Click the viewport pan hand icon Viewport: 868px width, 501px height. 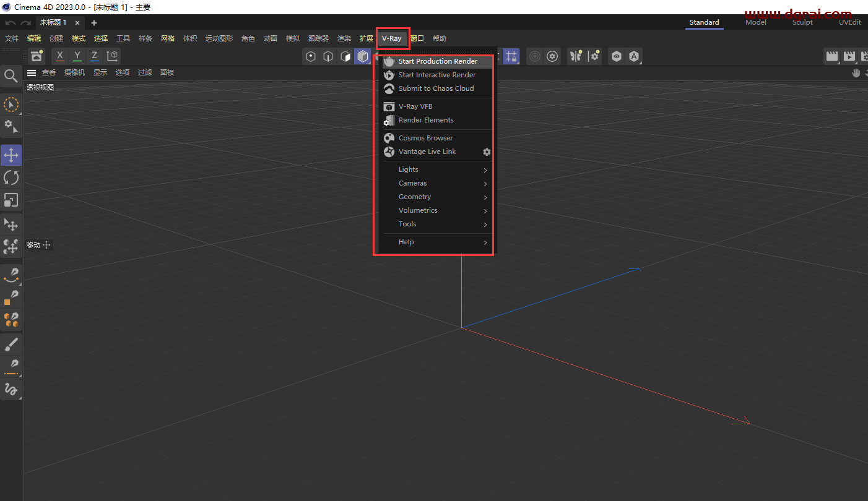coord(856,73)
